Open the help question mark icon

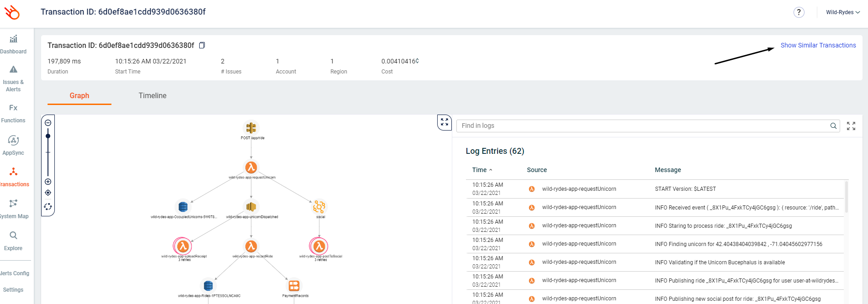pyautogui.click(x=799, y=12)
